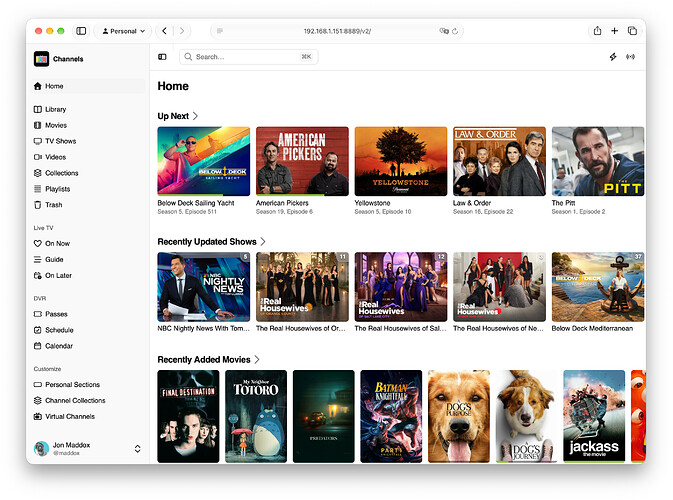Image resolution: width=673 pixels, height=500 pixels.
Task: Select the Schedule text label under DVR
Action: 59,330
